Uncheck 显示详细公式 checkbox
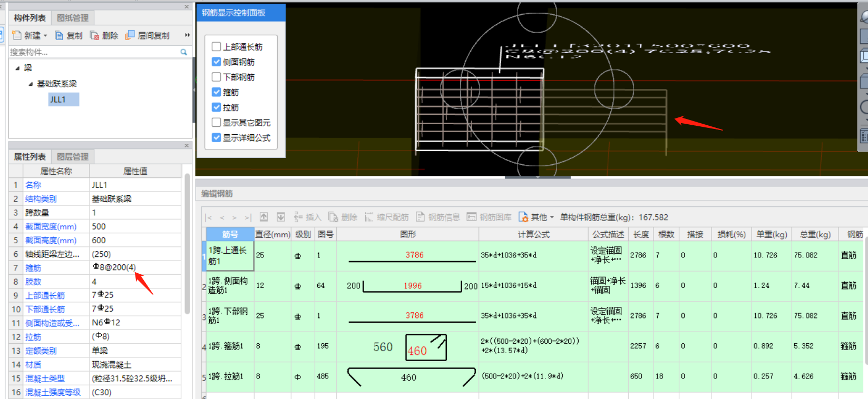Screen dimensions: 868x399 216,137
